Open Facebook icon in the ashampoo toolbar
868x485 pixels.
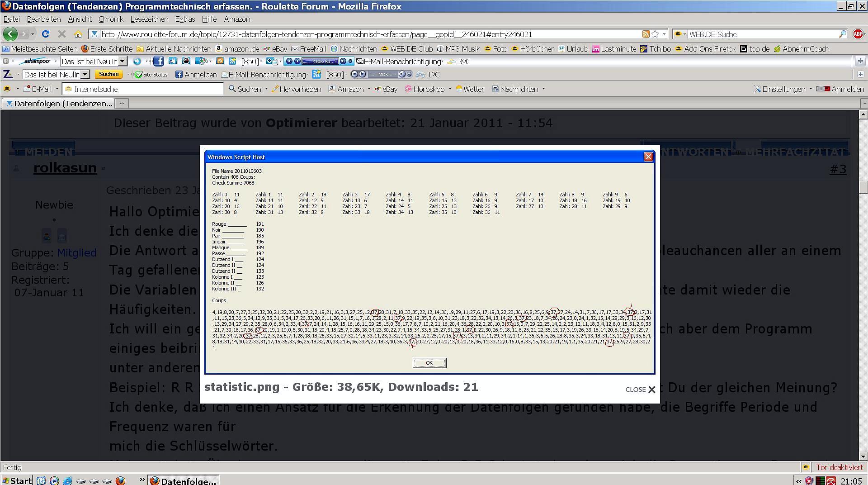pos(159,61)
